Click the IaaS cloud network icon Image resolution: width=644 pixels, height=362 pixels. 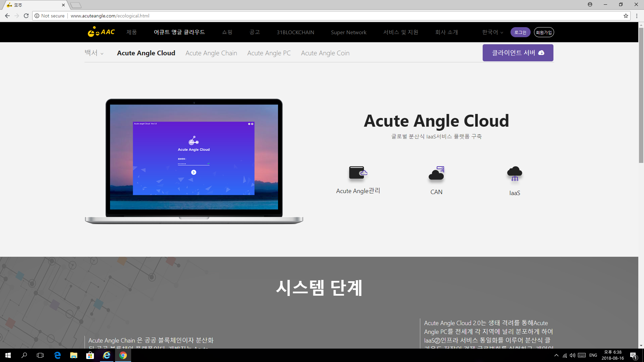515,174
